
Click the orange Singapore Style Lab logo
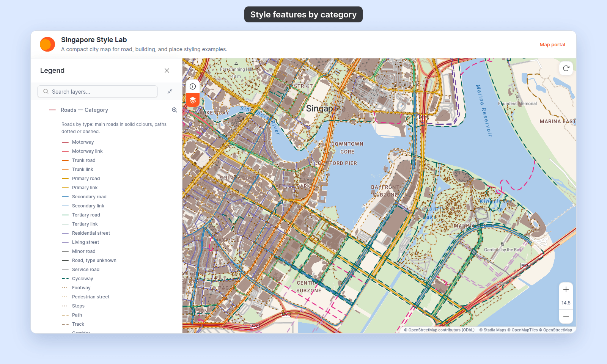[47, 44]
